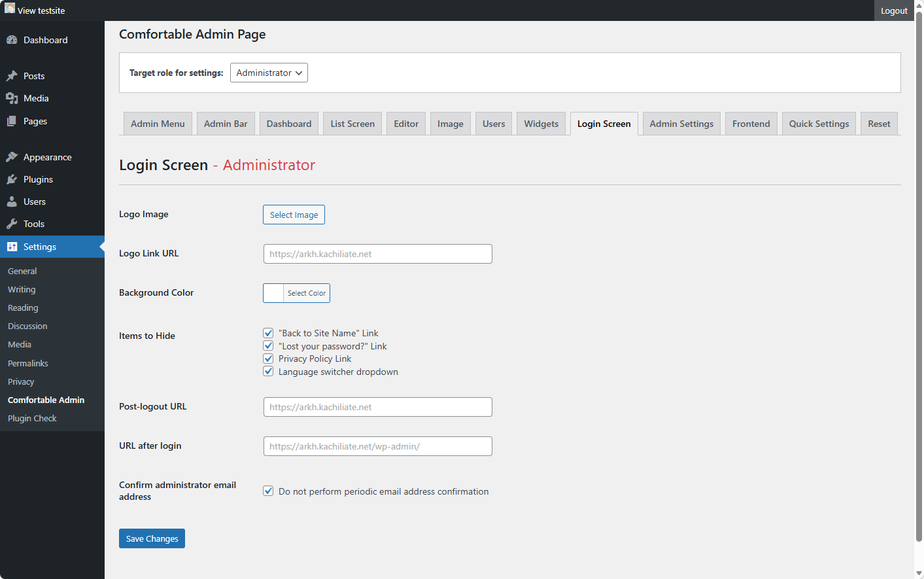The height and width of the screenshot is (579, 924).
Task: Uncheck Language switcher dropdown checkbox
Action: point(268,371)
